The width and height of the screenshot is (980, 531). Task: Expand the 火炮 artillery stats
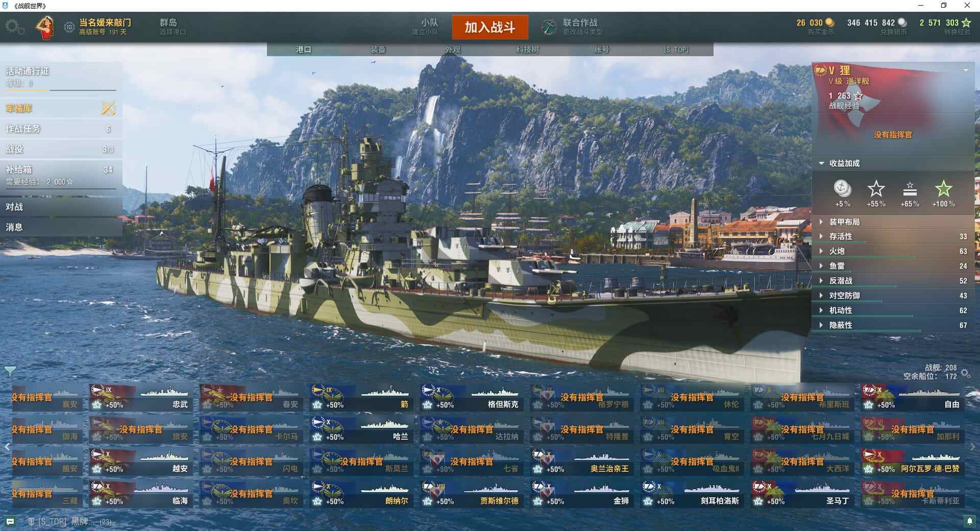coord(893,251)
